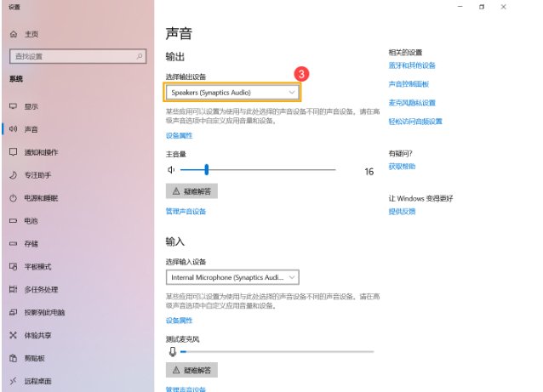Click the 声音 page title
Viewport: 543px width, 392px height.
[179, 33]
